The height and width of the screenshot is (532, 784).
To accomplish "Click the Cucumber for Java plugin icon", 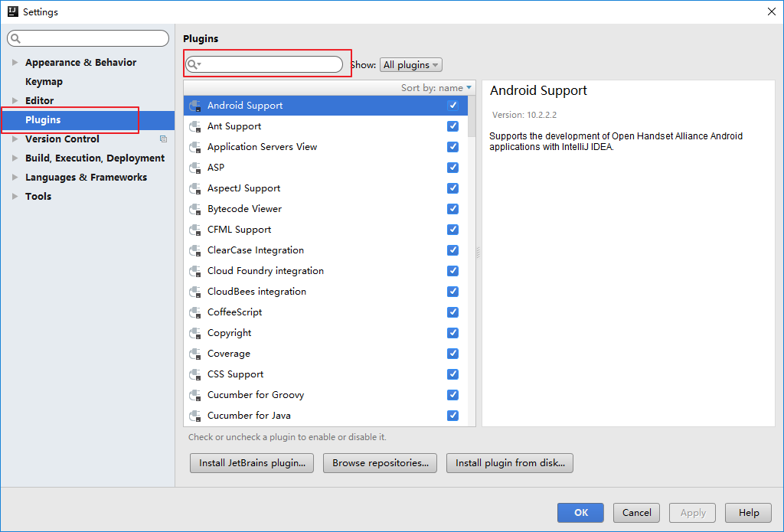I will (195, 416).
